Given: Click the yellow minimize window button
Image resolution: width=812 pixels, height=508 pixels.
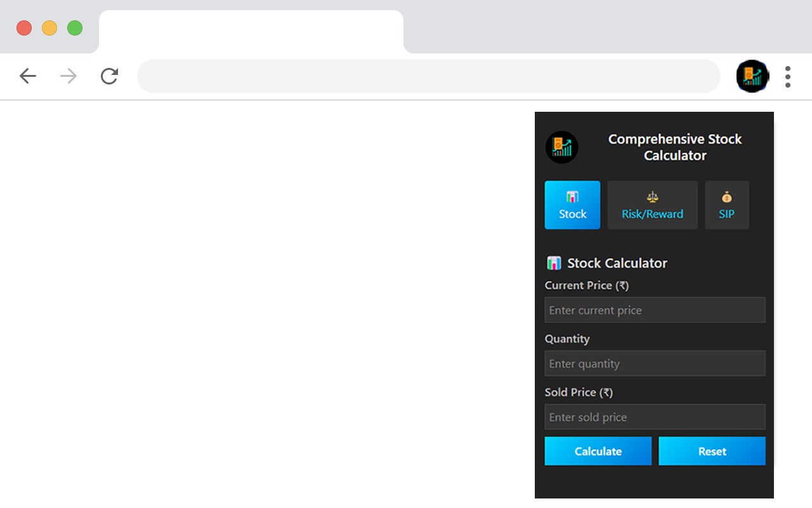Looking at the screenshot, I should point(49,28).
